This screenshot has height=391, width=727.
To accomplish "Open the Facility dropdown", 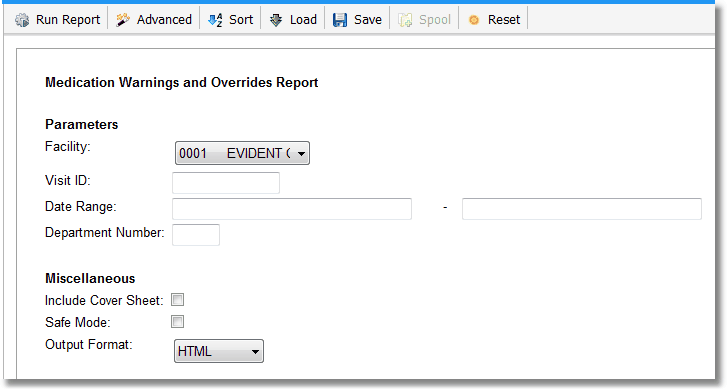I will coord(242,153).
